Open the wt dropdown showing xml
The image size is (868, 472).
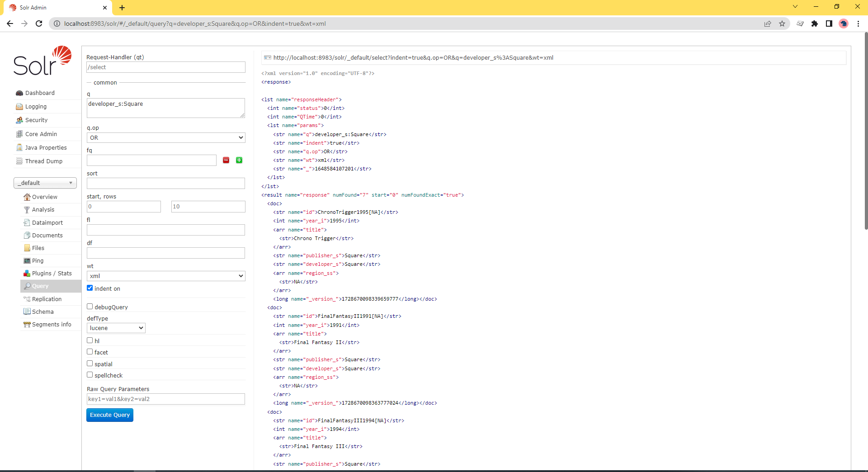tap(166, 276)
